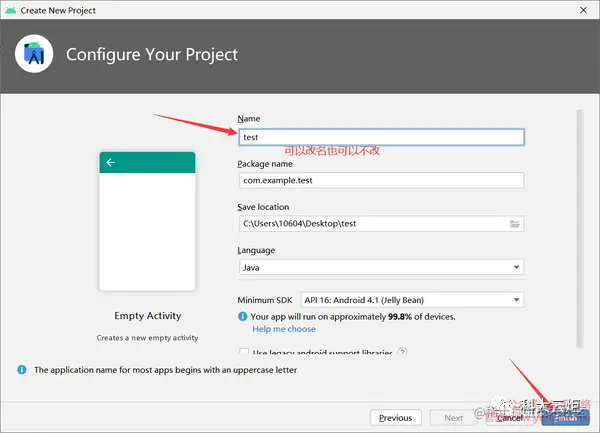Click the uppercase letter warning message
This screenshot has width=600, height=433.
coord(165,370)
